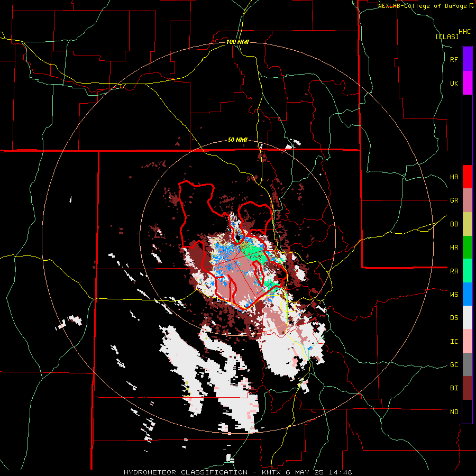Click the DS legend label text

point(454,318)
